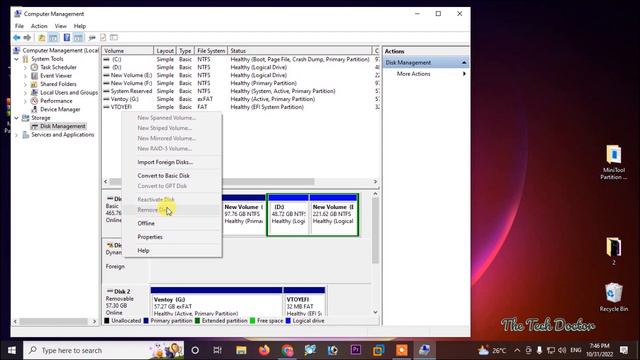Select Shared Folders in the tree
The width and height of the screenshot is (640, 360).
[58, 84]
